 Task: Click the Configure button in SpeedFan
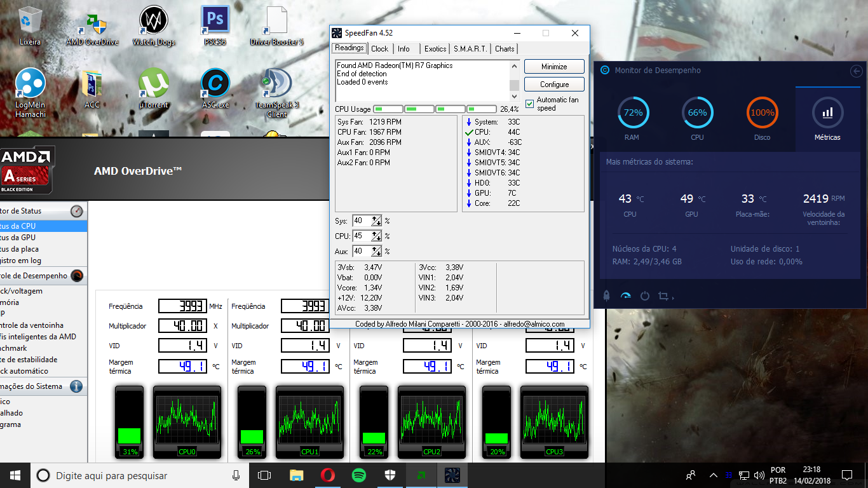[554, 85]
